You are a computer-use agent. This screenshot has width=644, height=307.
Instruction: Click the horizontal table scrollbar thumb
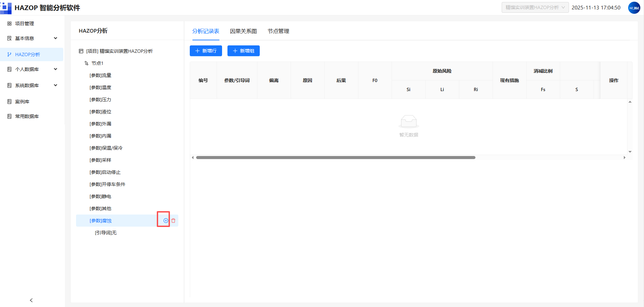click(x=335, y=157)
